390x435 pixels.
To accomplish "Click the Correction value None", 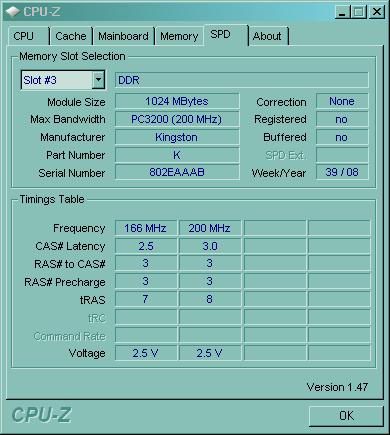I will pos(342,101).
